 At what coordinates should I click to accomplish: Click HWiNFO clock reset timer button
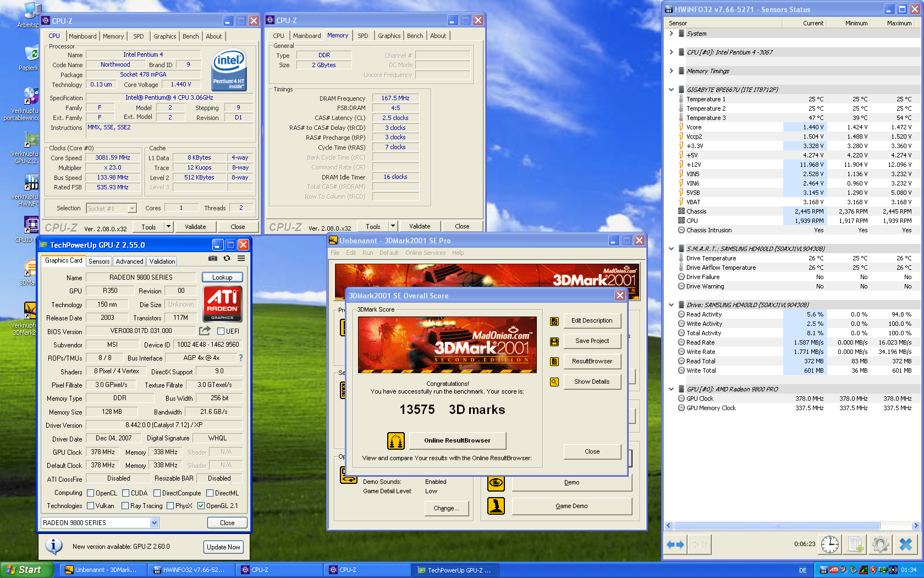tap(830, 544)
